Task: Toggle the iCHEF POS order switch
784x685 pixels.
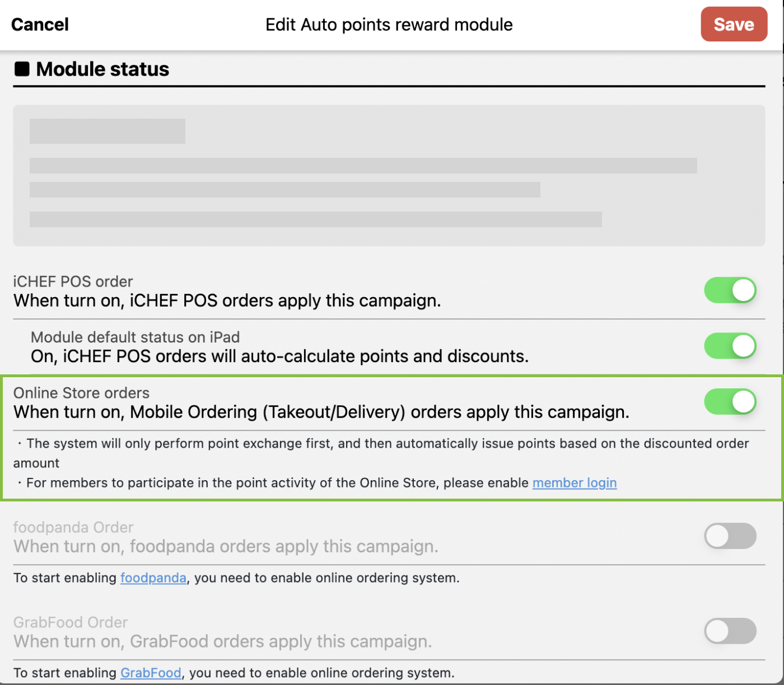Action: [730, 290]
